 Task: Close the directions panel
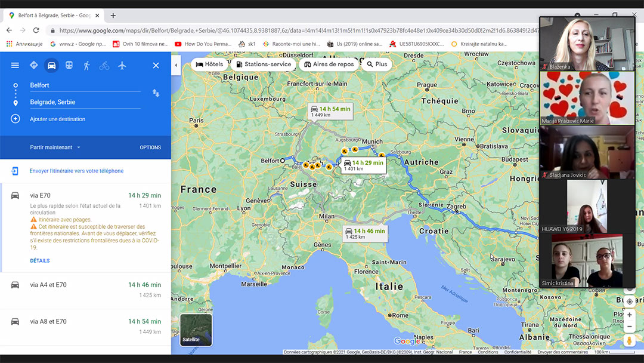156,65
